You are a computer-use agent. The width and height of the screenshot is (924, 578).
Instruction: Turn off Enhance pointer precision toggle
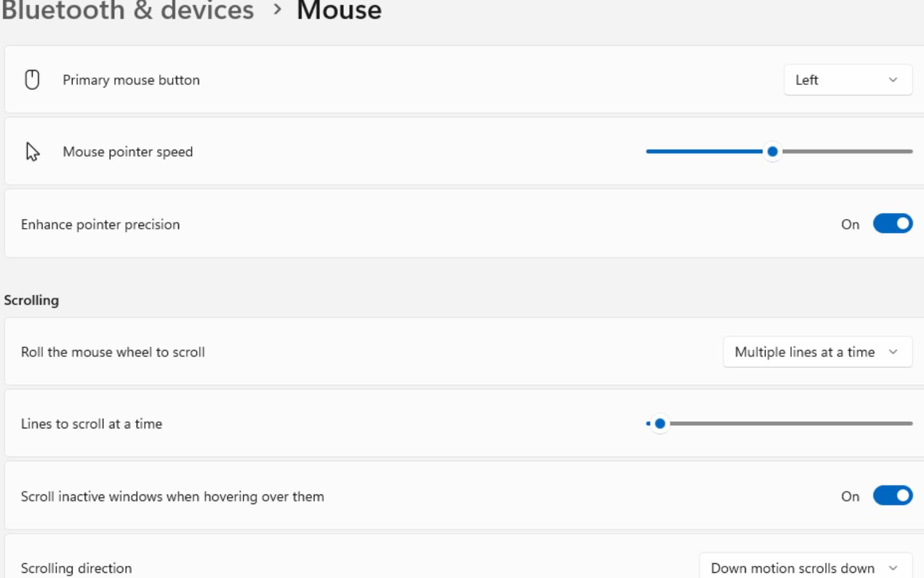[892, 223]
